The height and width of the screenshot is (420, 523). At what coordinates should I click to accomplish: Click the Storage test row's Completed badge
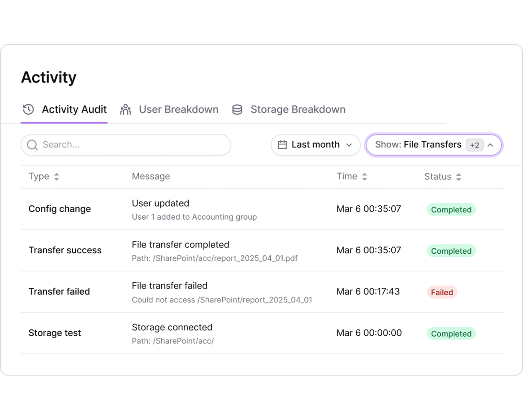451,333
